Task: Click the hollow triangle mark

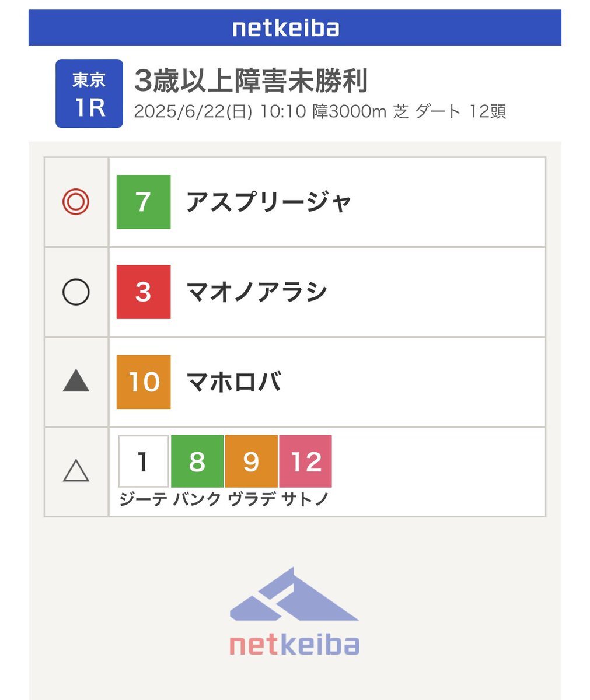Action: point(76,470)
